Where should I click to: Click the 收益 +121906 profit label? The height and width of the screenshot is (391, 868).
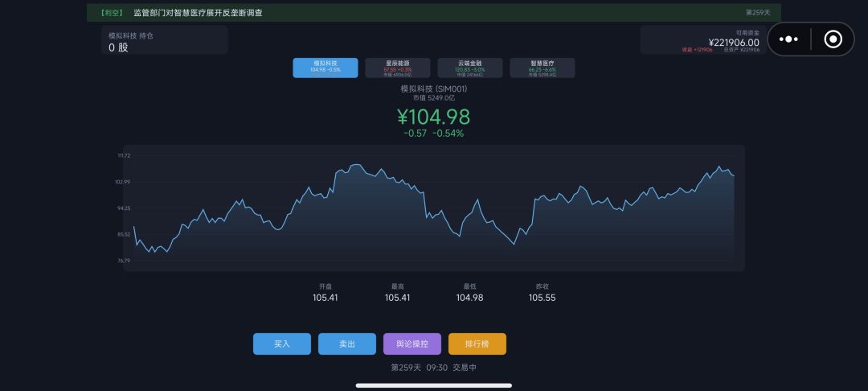tap(697, 50)
